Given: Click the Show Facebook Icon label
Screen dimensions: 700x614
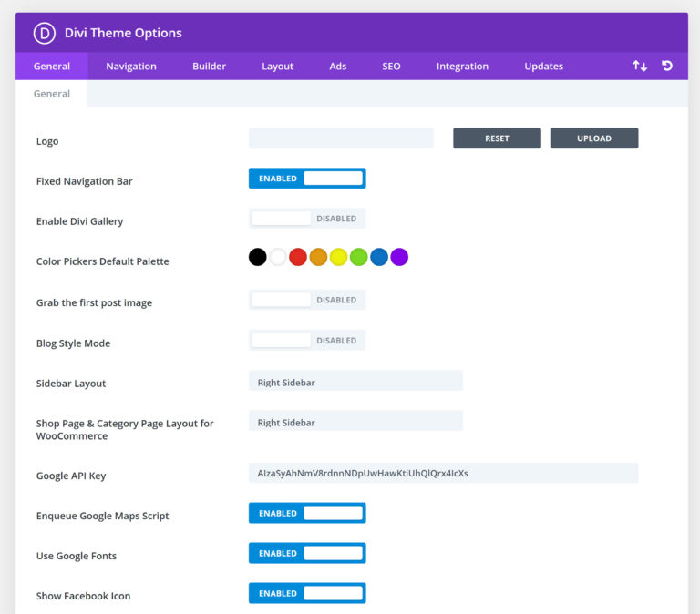Looking at the screenshot, I should (84, 596).
